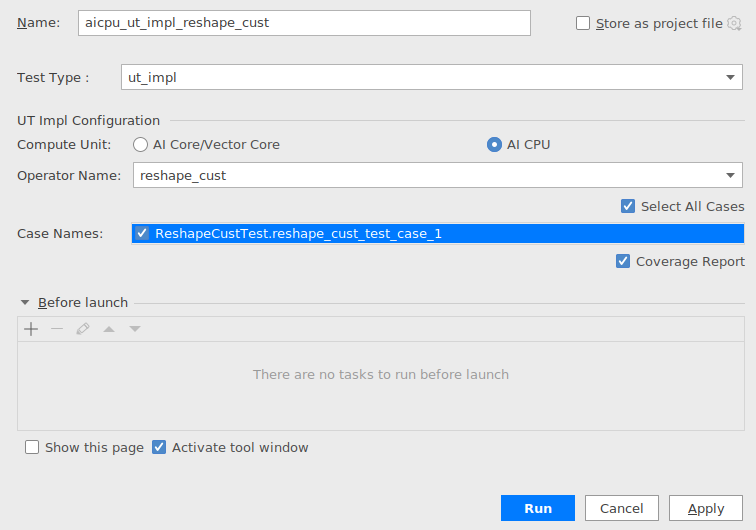Uncheck Select All Cases
Viewport: 756px width, 530px height.
628,206
